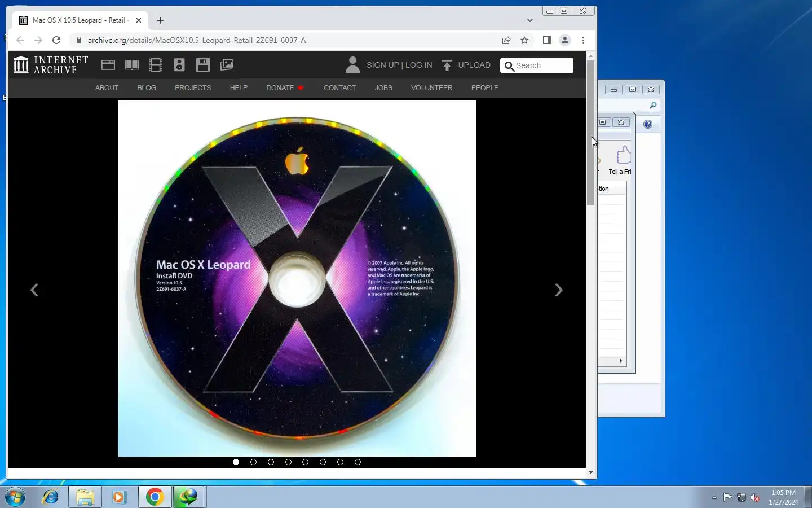Click the SIGN UP link
This screenshot has width=812, height=508.
(383, 65)
